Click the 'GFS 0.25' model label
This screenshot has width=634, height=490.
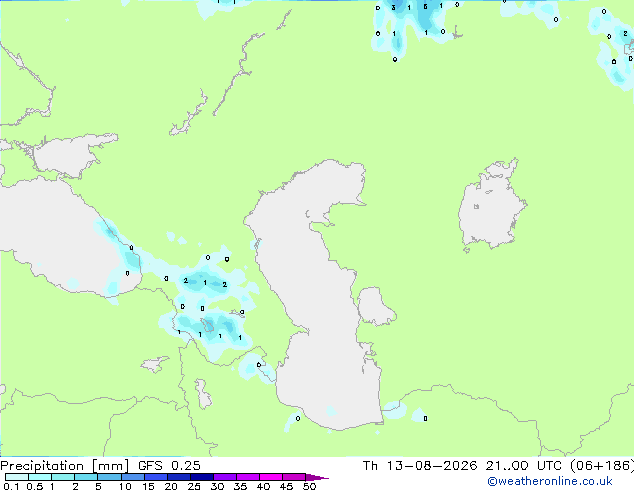tap(169, 466)
